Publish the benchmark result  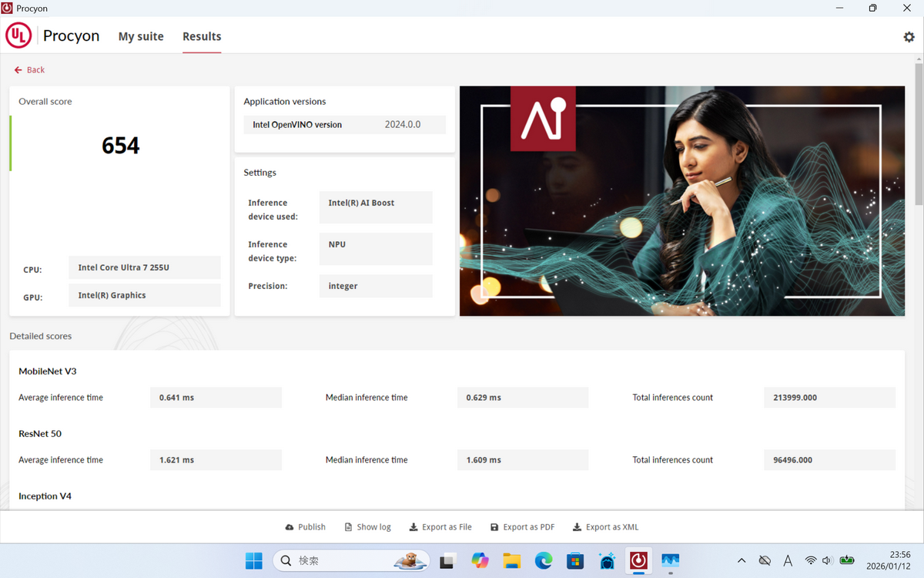[x=305, y=527]
